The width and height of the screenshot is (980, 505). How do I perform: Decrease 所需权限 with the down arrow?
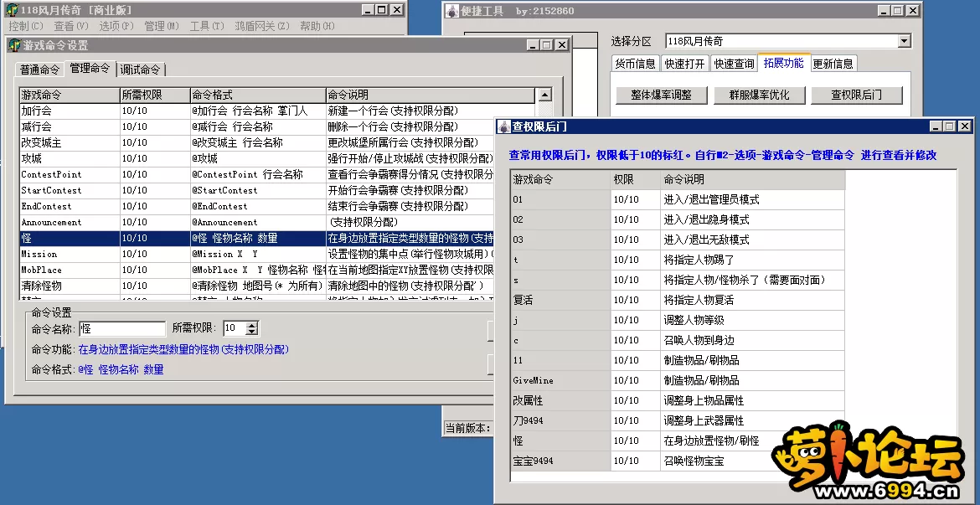pyautogui.click(x=252, y=332)
